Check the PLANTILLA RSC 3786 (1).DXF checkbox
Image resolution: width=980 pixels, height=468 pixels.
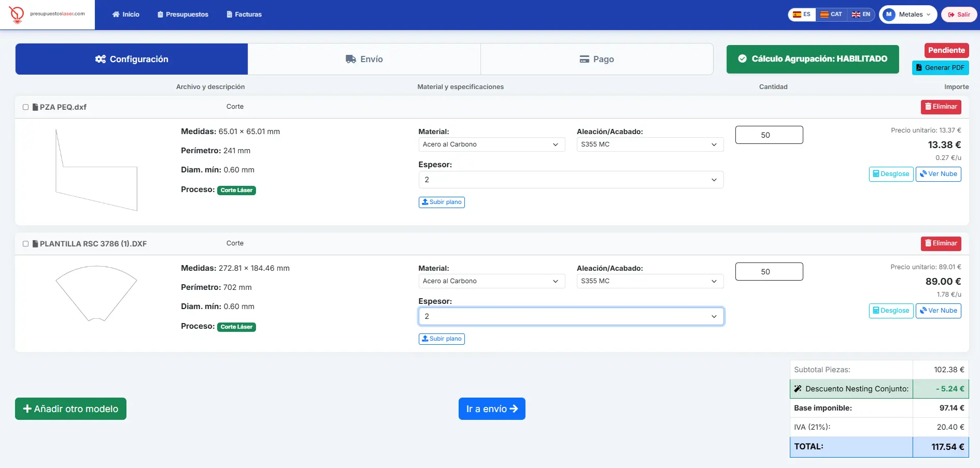tap(25, 244)
